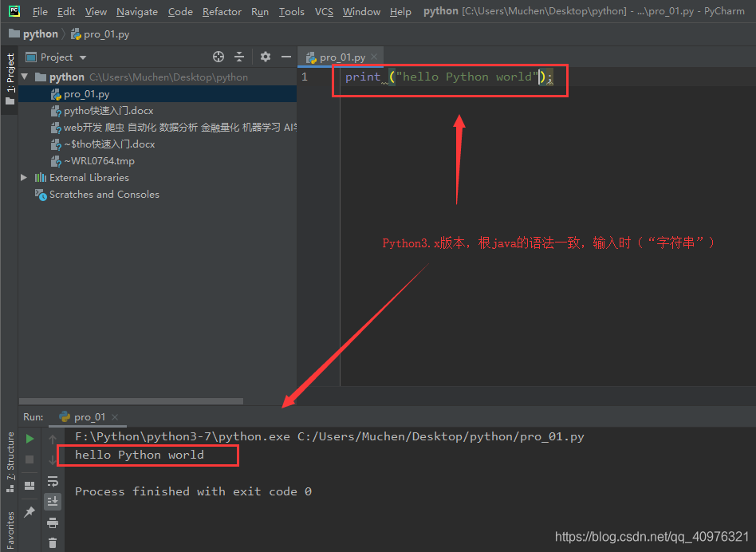Click the Pin Tab icon in Run panel
Image resolution: width=756 pixels, height=552 pixels.
(x=30, y=511)
